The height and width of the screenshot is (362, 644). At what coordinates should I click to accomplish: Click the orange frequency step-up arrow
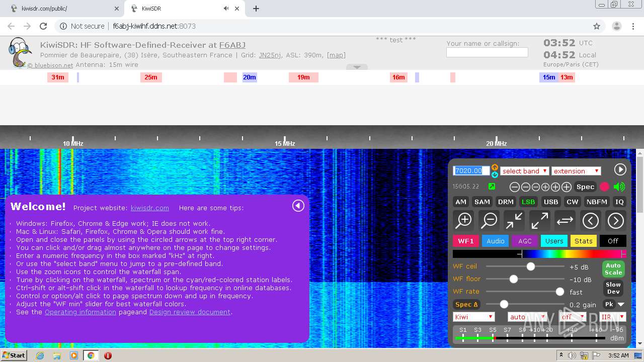(495, 167)
